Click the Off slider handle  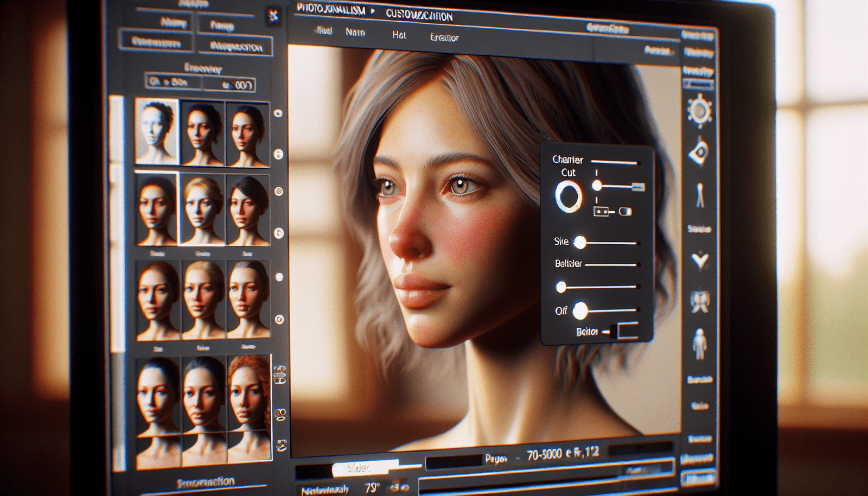(580, 311)
